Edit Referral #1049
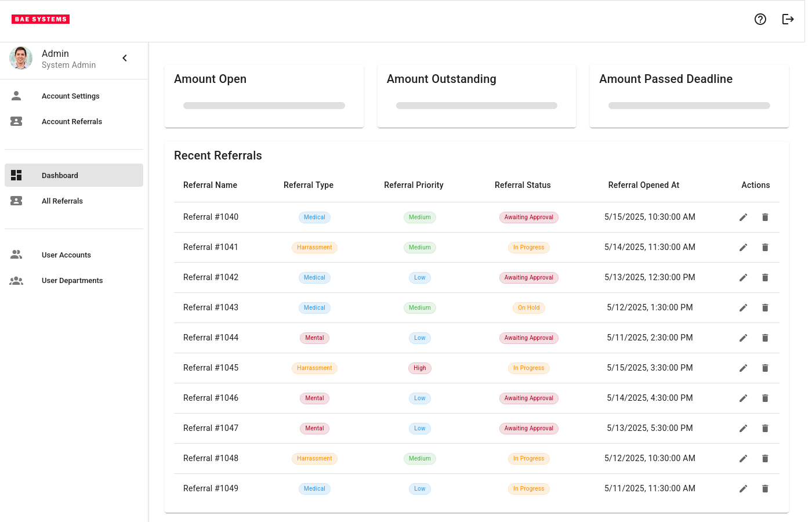812x522 pixels. (744, 489)
